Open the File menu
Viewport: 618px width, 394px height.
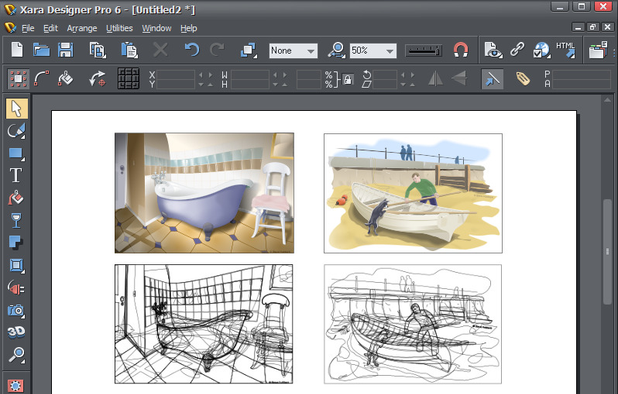tap(28, 28)
